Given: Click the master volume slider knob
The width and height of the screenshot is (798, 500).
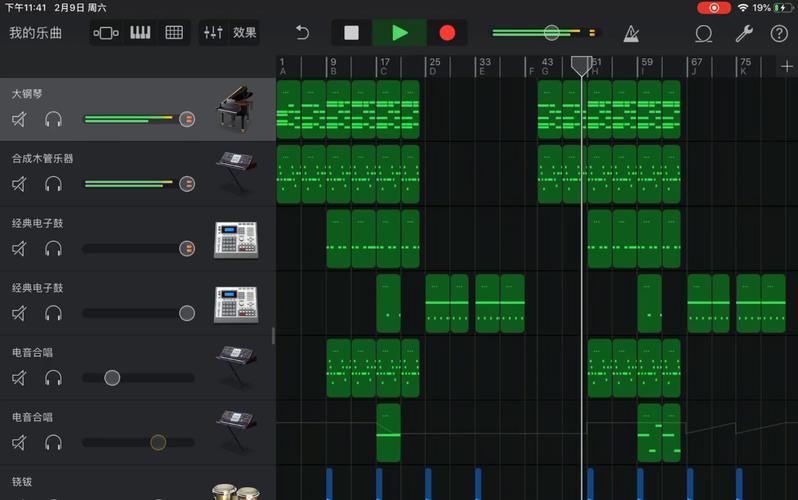Looking at the screenshot, I should point(551,33).
